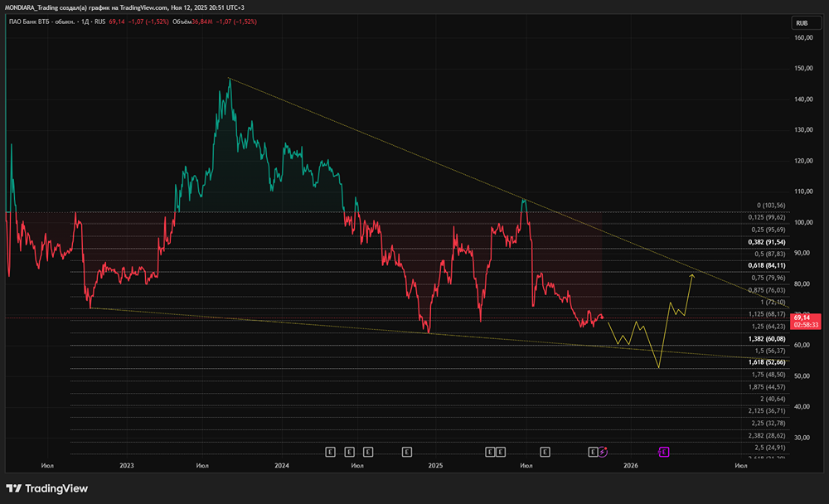Image resolution: width=829 pixels, height=504 pixels.
Task: Click the 150,00 price axis label
Action: (x=803, y=68)
